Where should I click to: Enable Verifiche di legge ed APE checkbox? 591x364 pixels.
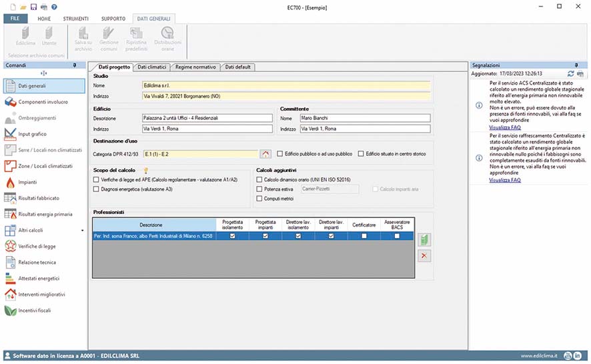point(96,180)
